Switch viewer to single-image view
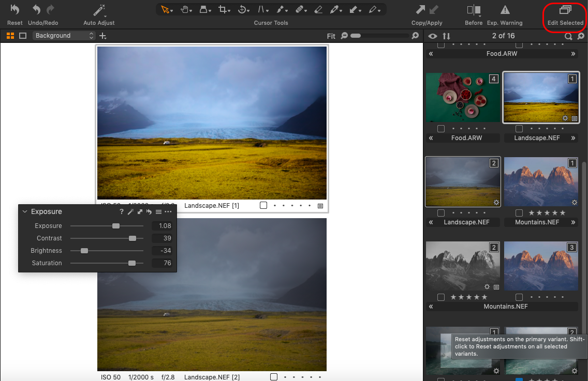This screenshot has height=381, width=588. click(23, 36)
